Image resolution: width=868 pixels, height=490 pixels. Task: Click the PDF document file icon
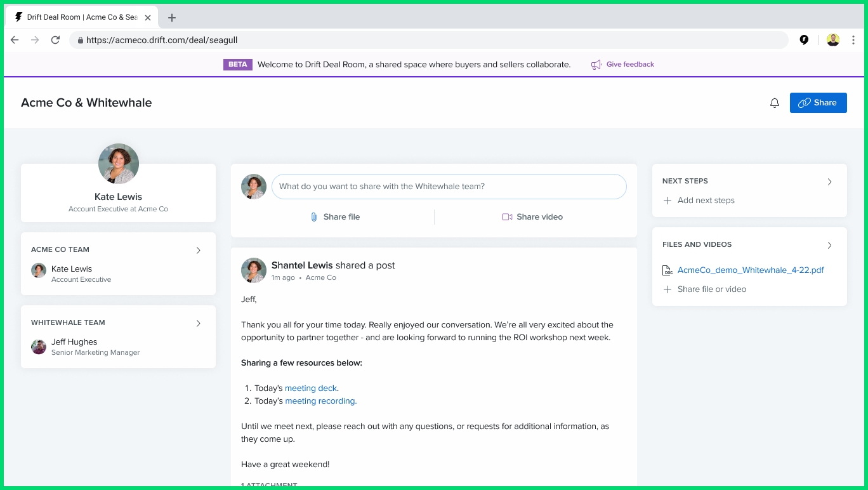(x=667, y=270)
